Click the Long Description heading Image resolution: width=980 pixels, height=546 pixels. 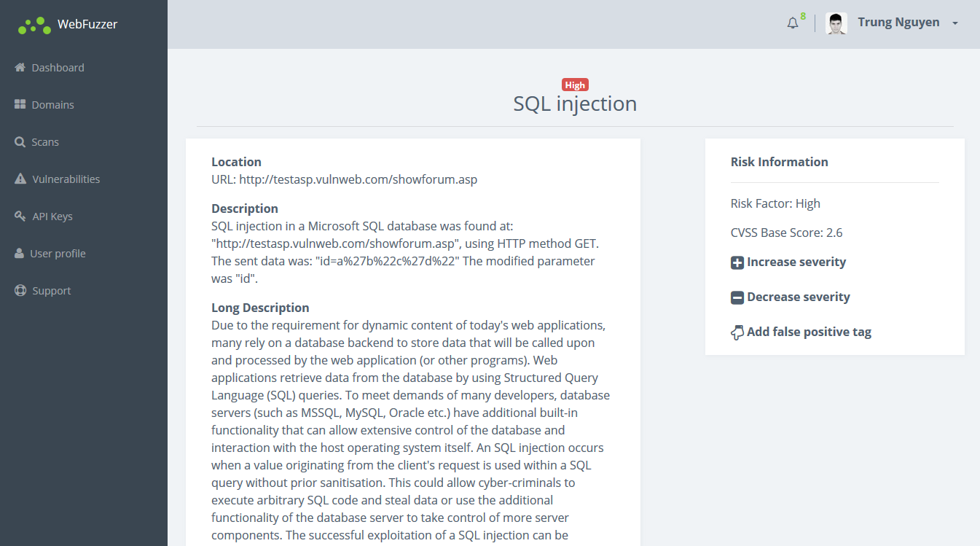tap(260, 308)
